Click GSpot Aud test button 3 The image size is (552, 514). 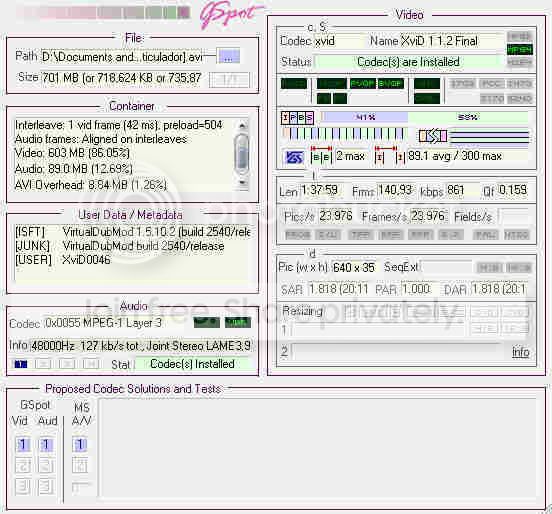point(46,486)
